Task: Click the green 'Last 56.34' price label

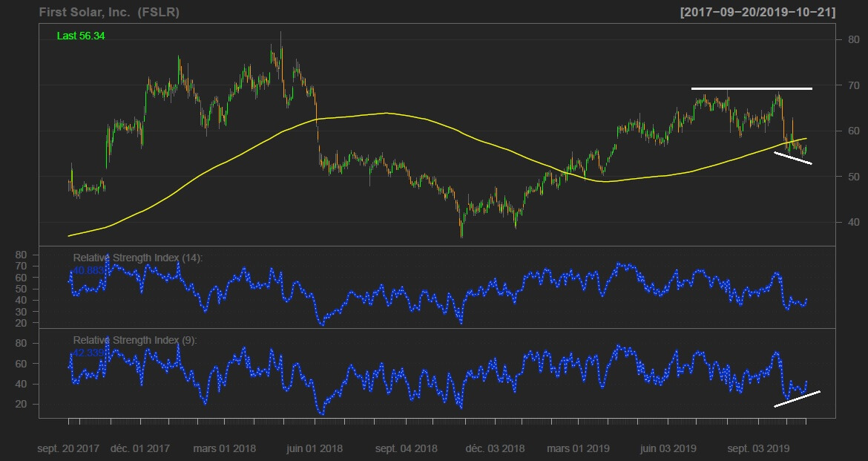Action: click(81, 36)
